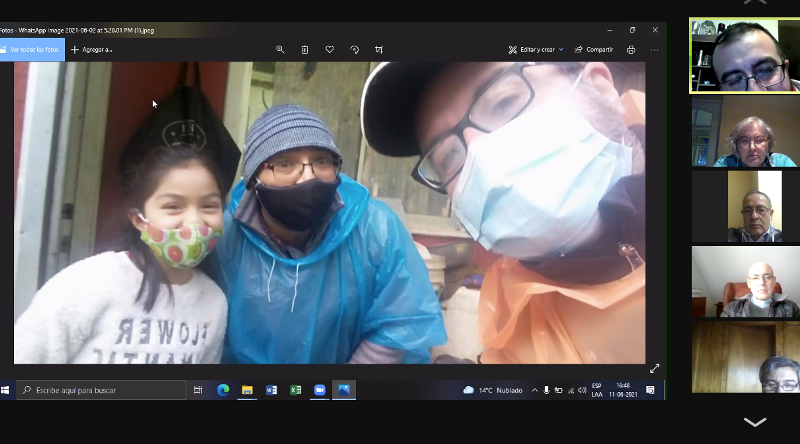Expand the Editar y crear dropdown

click(536, 49)
